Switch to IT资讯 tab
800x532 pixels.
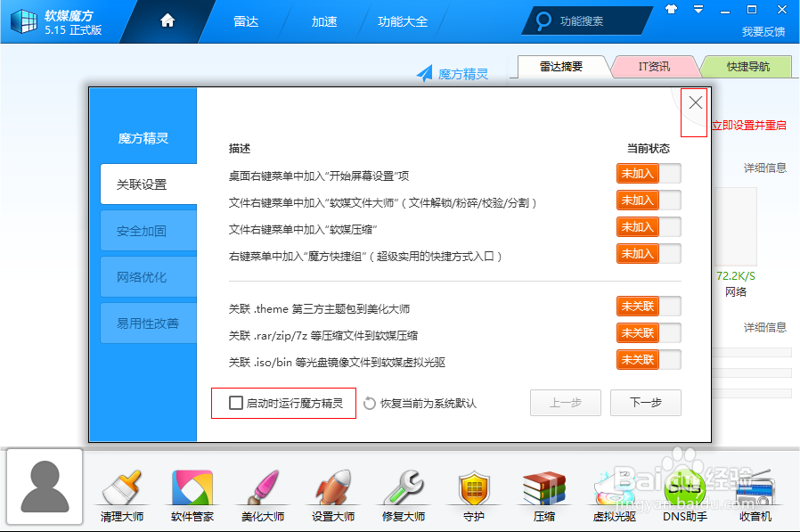pyautogui.click(x=654, y=66)
